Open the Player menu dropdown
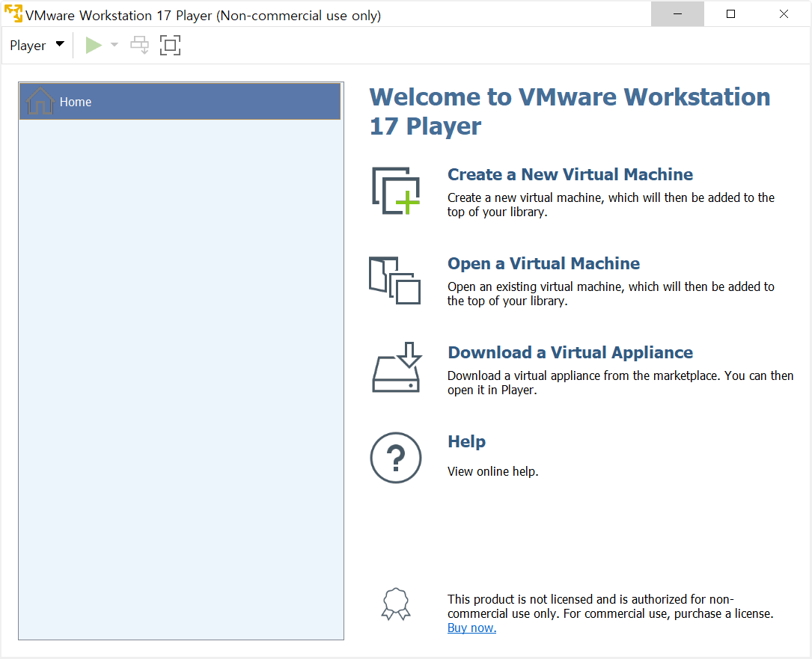812x659 pixels. coord(37,46)
